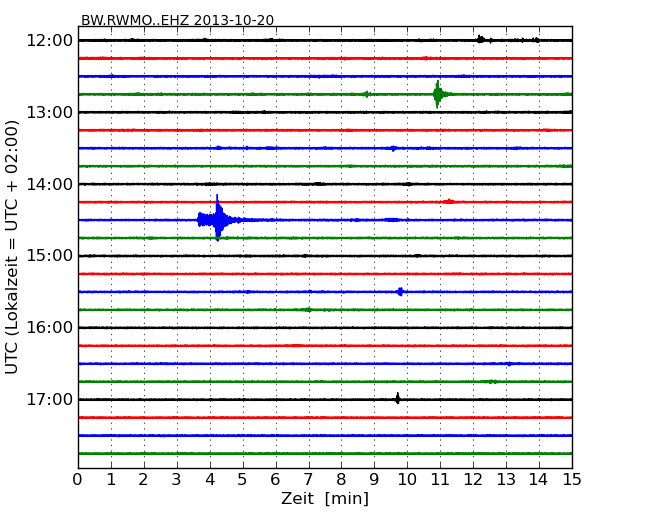
Task: Click the x-axis tick label 10
Action: pos(407,480)
